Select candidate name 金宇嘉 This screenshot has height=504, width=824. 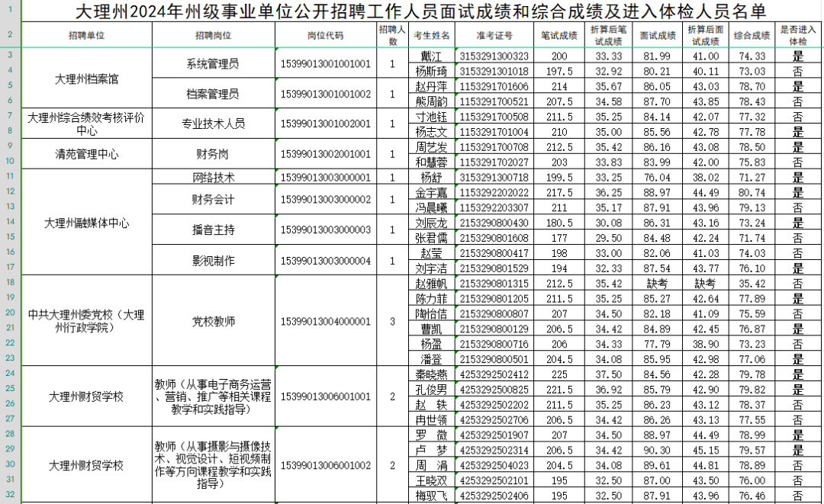pyautogui.click(x=431, y=193)
